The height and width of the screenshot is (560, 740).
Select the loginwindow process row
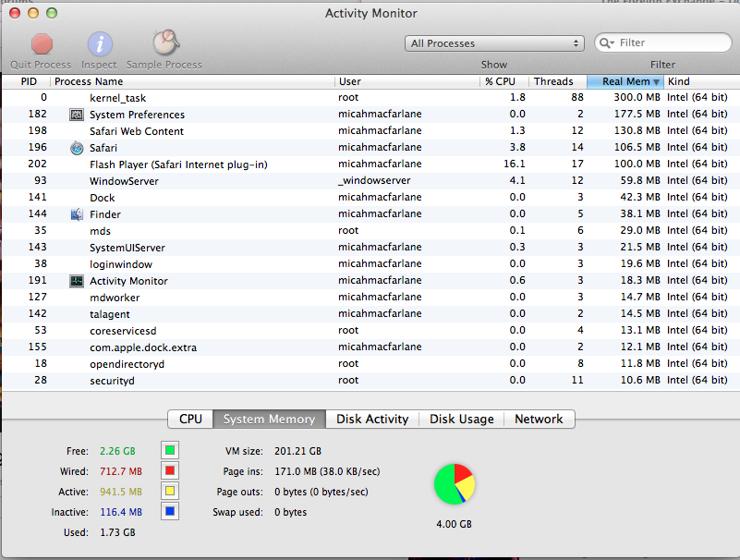tap(370, 264)
